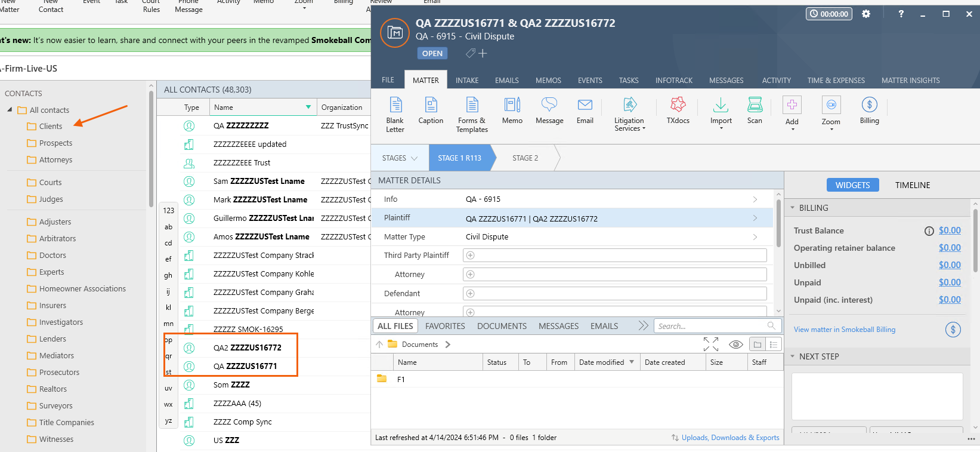
Task: Click the matter icon in header
Action: tap(395, 33)
